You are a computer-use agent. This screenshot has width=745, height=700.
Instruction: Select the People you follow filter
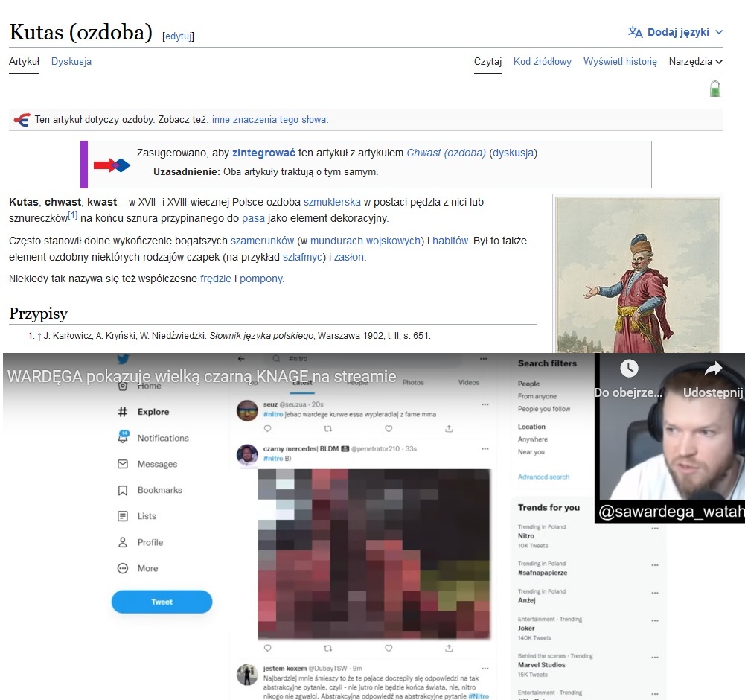544,409
